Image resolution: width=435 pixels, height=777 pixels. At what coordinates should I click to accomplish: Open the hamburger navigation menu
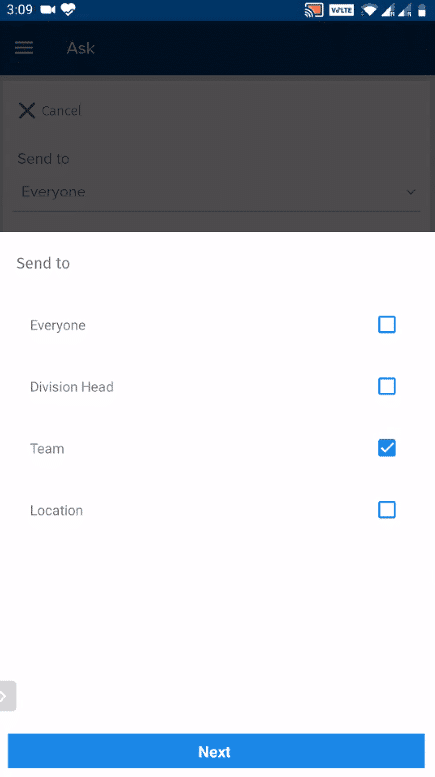24,48
